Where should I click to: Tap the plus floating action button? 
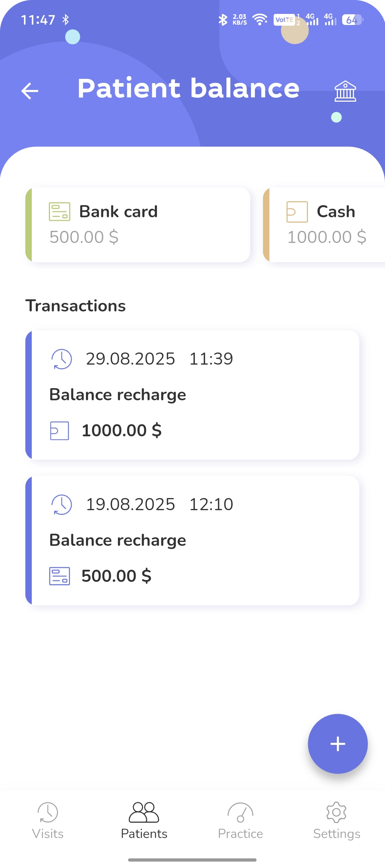(x=338, y=744)
